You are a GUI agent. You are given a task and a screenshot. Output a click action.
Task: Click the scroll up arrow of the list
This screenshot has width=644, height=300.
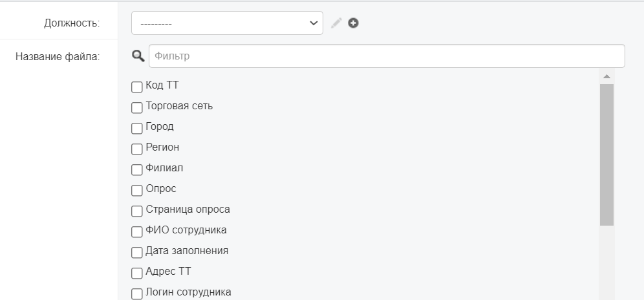click(606, 76)
